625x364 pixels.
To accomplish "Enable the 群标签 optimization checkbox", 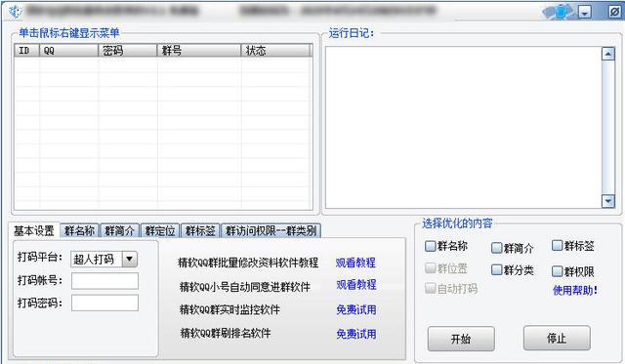I will click(x=557, y=245).
